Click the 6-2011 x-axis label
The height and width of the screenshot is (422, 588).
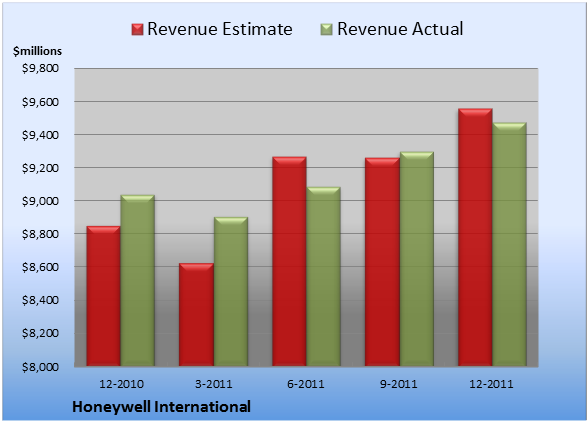(x=306, y=384)
